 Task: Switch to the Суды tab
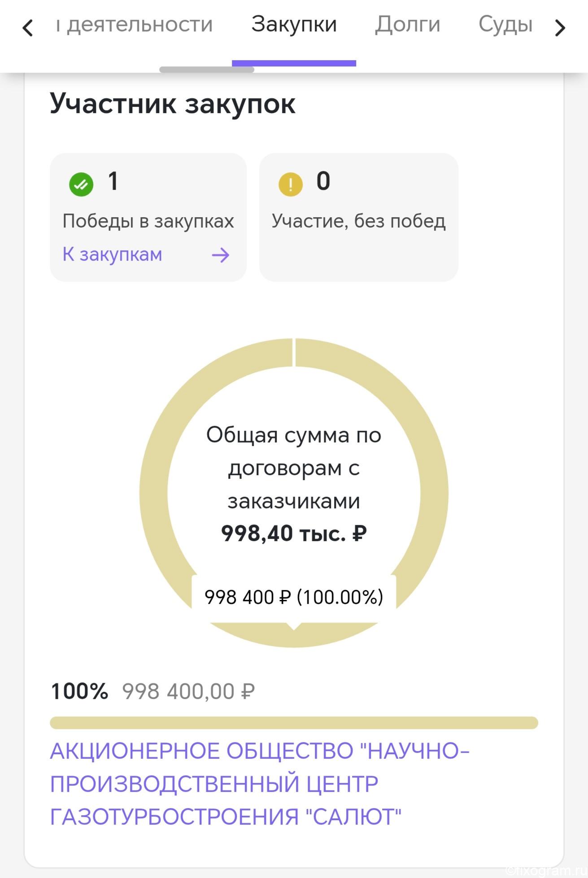point(505,24)
